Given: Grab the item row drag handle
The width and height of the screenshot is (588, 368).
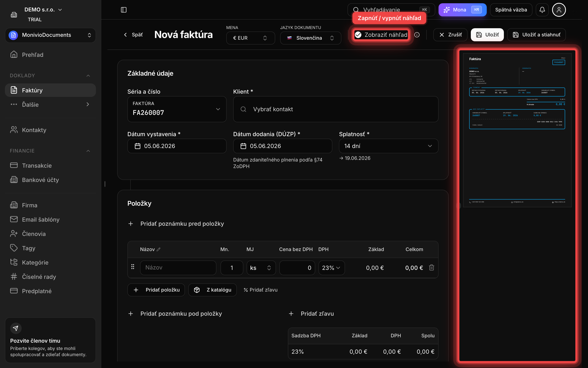Looking at the screenshot, I should 133,267.
